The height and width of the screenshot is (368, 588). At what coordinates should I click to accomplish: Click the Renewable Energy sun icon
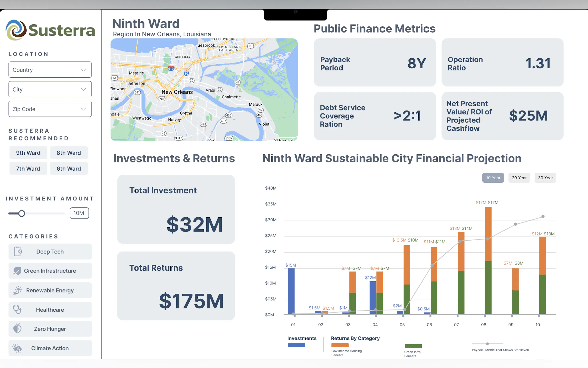(x=18, y=290)
